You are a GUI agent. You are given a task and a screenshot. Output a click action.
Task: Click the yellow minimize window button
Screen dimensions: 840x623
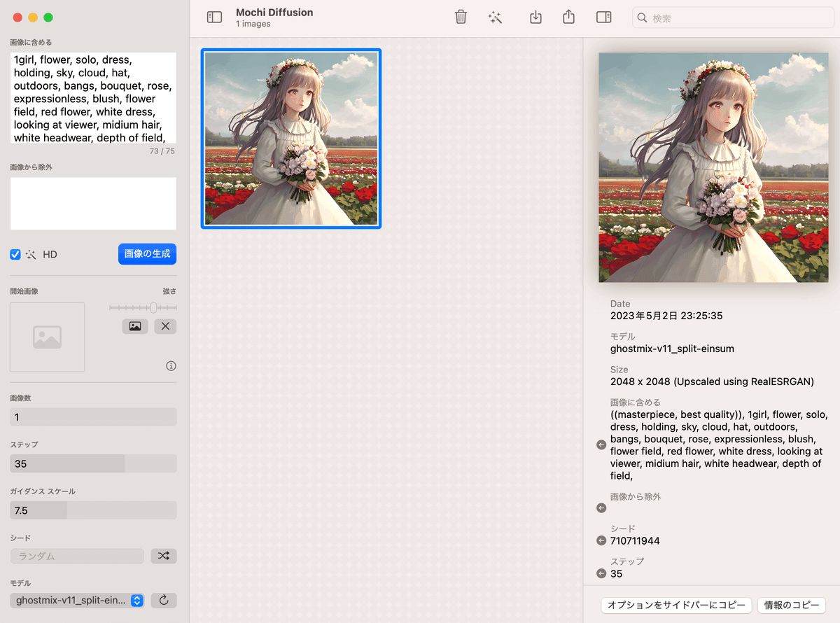tap(33, 17)
